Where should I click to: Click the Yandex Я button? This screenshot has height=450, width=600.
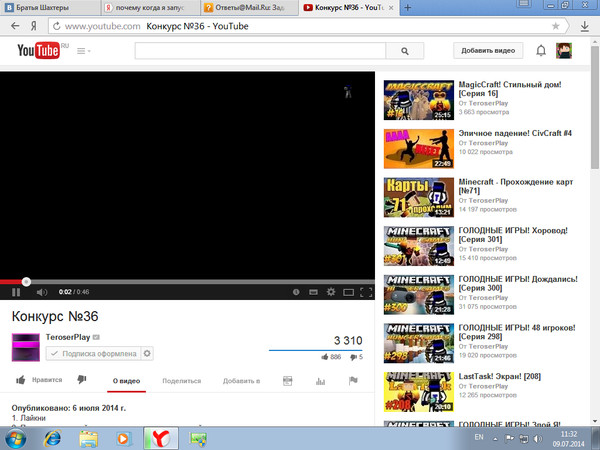point(34,26)
